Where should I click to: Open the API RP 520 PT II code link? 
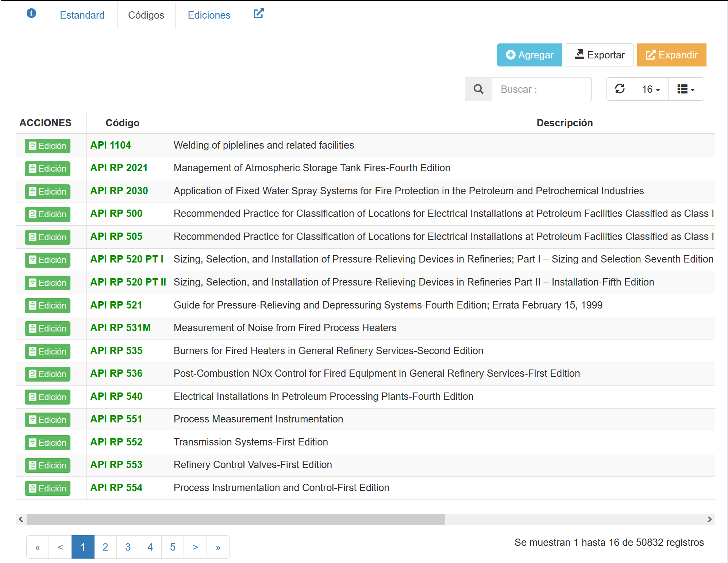coord(128,282)
